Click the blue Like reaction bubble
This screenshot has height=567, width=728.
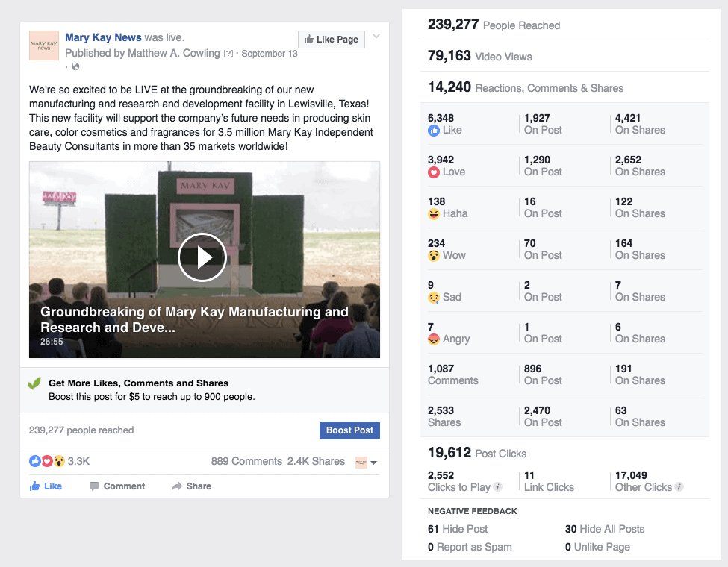[x=35, y=461]
